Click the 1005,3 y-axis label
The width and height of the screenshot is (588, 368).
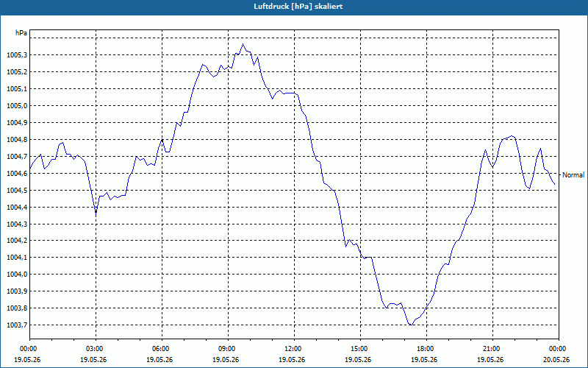coord(17,55)
